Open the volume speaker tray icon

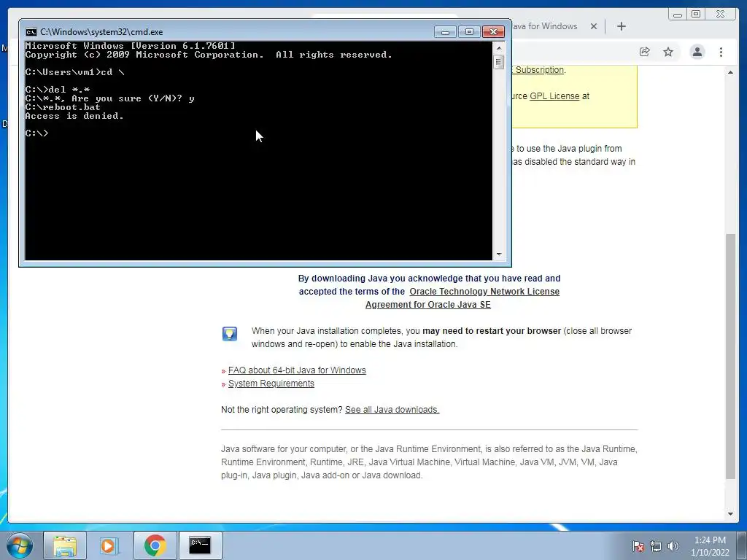[x=673, y=546]
